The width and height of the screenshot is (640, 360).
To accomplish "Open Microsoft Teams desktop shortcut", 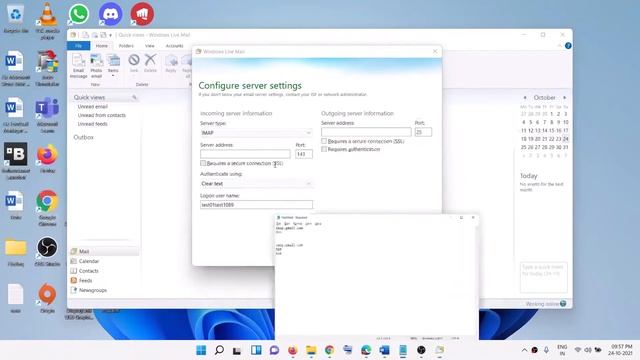I will click(47, 115).
